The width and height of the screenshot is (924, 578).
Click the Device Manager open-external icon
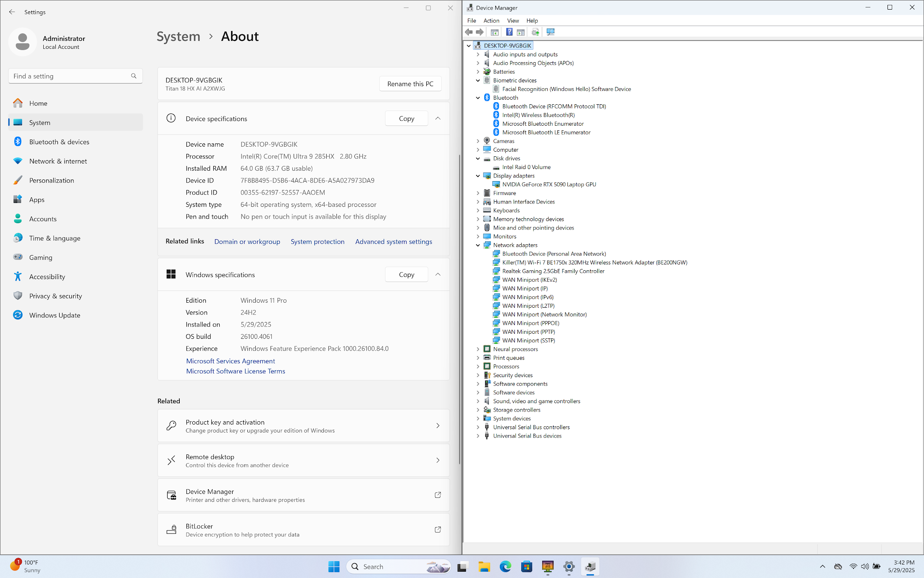[x=438, y=495]
